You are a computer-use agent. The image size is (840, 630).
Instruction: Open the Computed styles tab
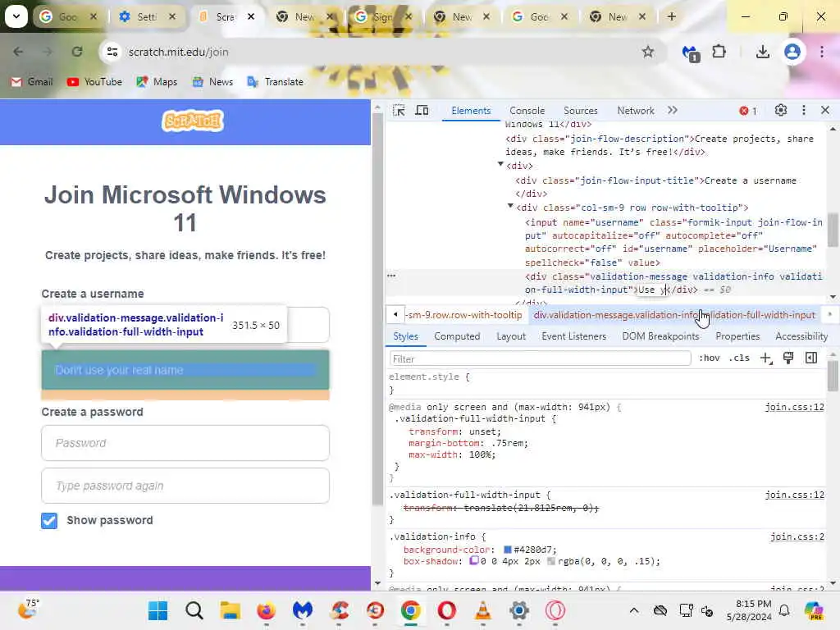[457, 336]
